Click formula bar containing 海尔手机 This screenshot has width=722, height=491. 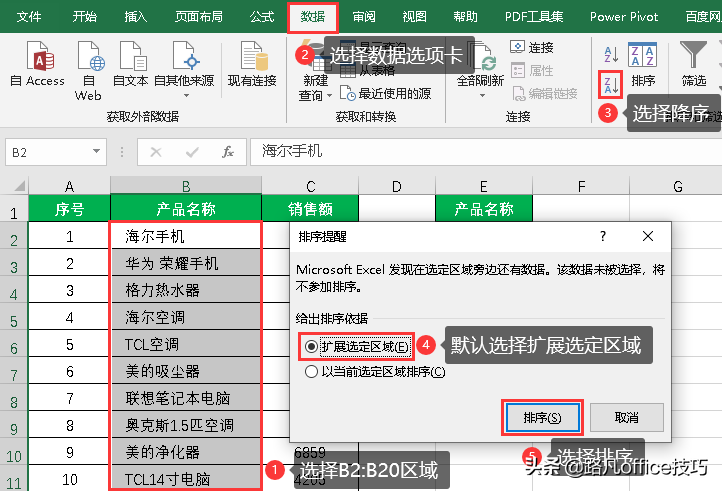(x=486, y=152)
